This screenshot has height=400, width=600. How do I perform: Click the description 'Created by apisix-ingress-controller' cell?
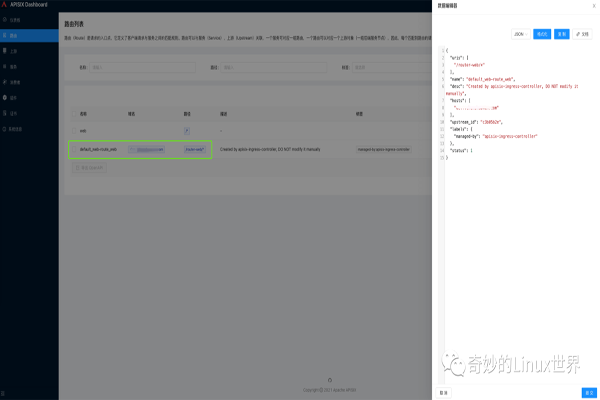pyautogui.click(x=270, y=149)
